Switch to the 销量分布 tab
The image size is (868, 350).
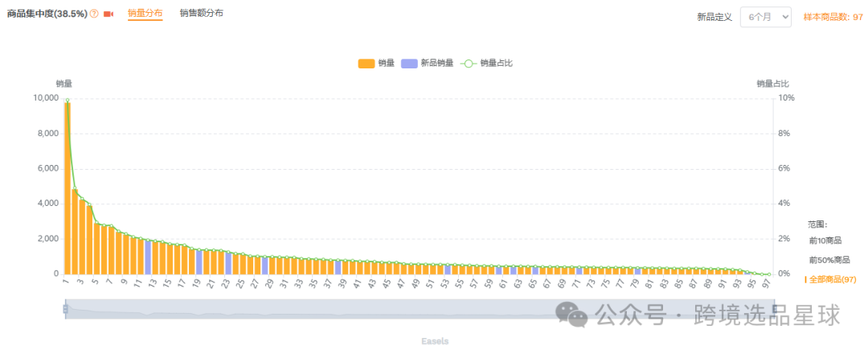click(x=145, y=14)
